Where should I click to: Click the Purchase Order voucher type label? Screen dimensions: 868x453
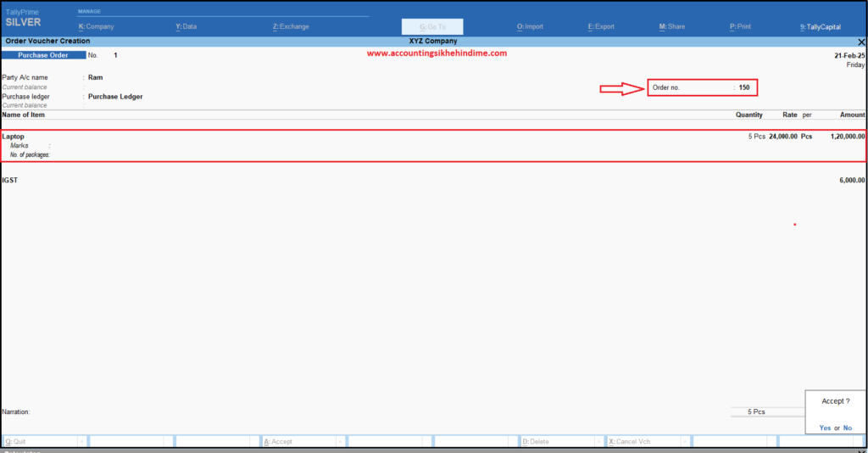tap(43, 55)
